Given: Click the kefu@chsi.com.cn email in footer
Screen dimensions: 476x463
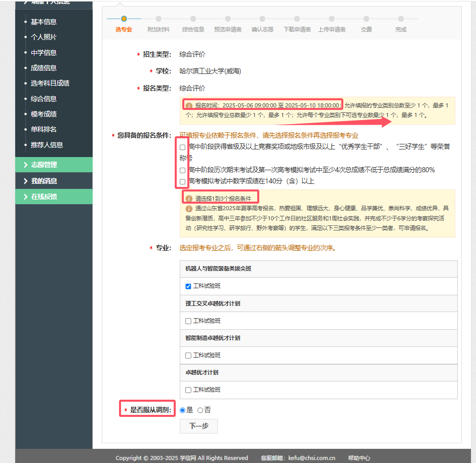Looking at the screenshot, I should (312, 458).
